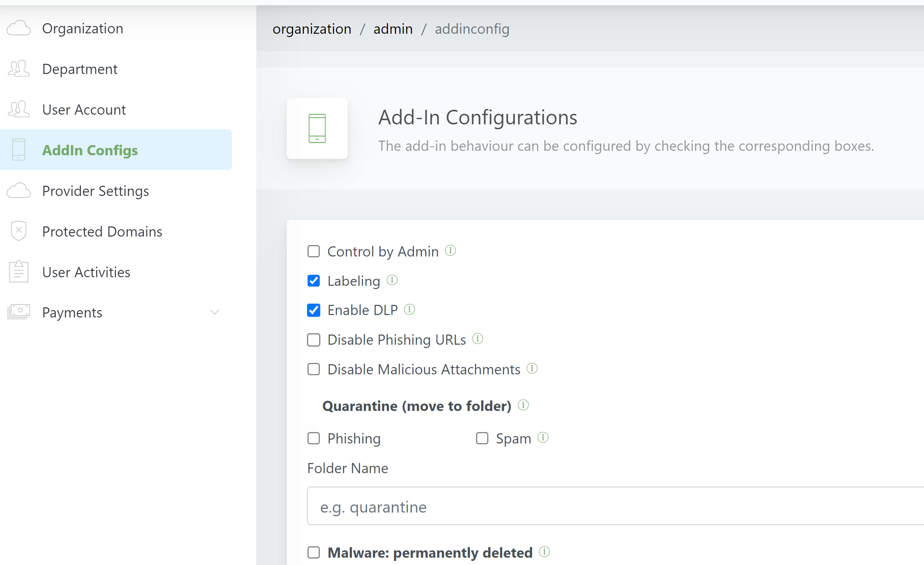
Task: Go to User Account menu item
Action: click(84, 110)
